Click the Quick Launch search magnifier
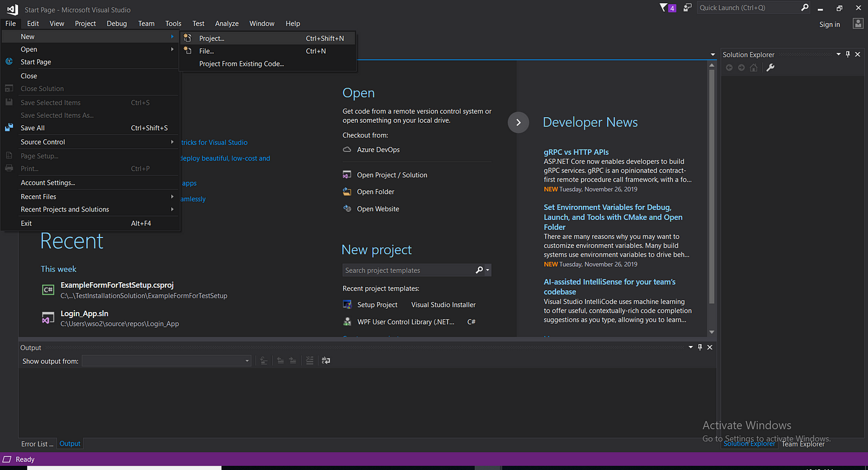This screenshot has height=470, width=868. click(x=805, y=7)
